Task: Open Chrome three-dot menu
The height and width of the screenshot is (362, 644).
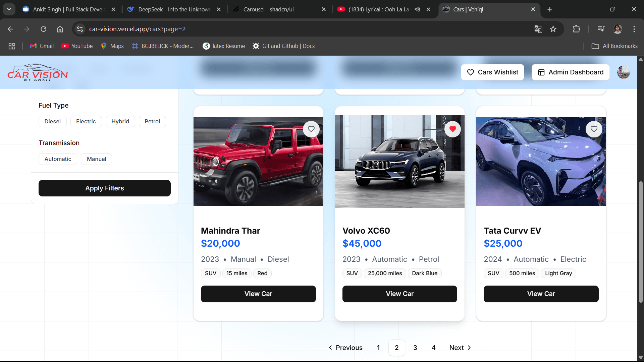Action: [x=634, y=29]
